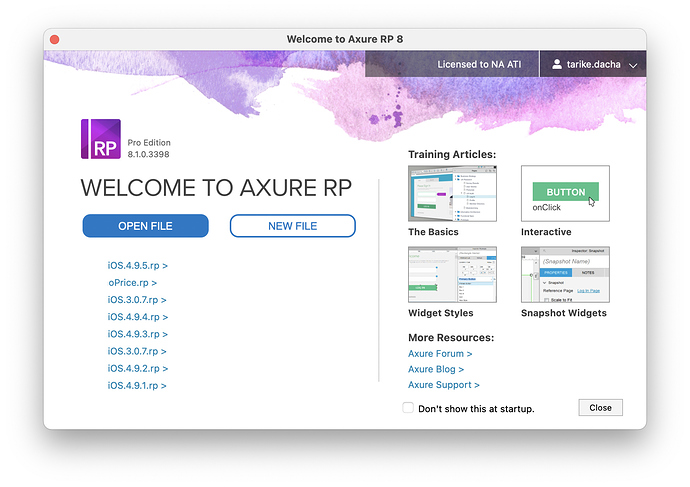This screenshot has height=487, width=690.
Task: Open recent file iOS.4.9.4.rp
Action: click(137, 317)
